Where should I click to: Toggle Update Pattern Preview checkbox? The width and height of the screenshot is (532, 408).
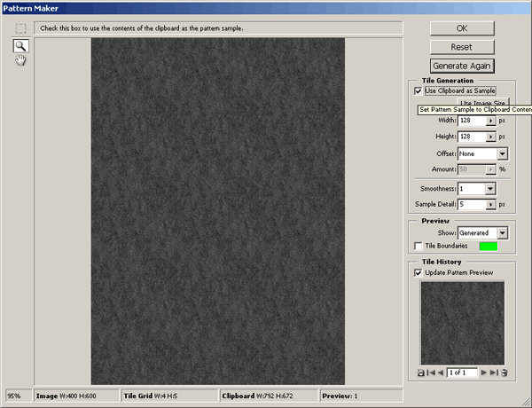[x=419, y=272]
